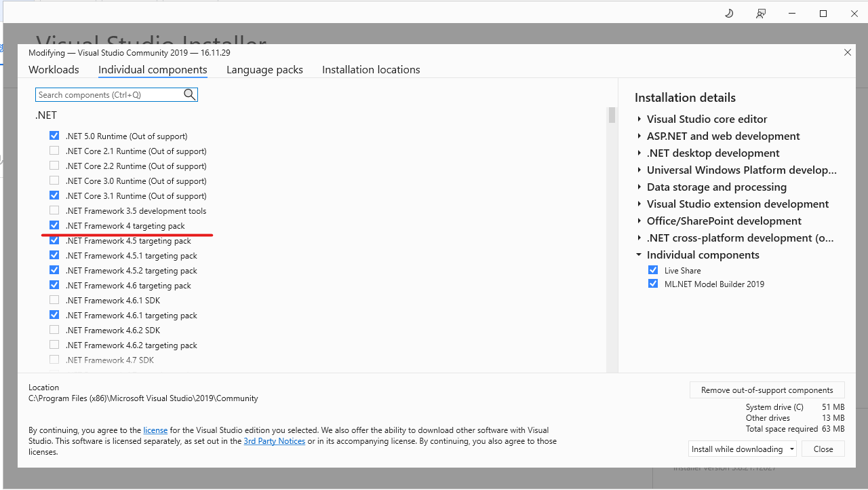Maximize the Visual Studio Installer window
The width and height of the screenshot is (868, 490).
coord(823,14)
